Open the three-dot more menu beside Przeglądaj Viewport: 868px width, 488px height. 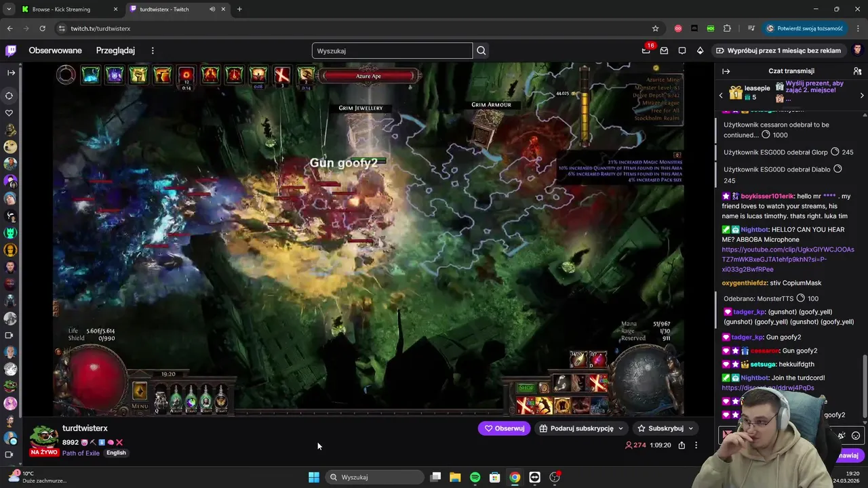pos(153,51)
